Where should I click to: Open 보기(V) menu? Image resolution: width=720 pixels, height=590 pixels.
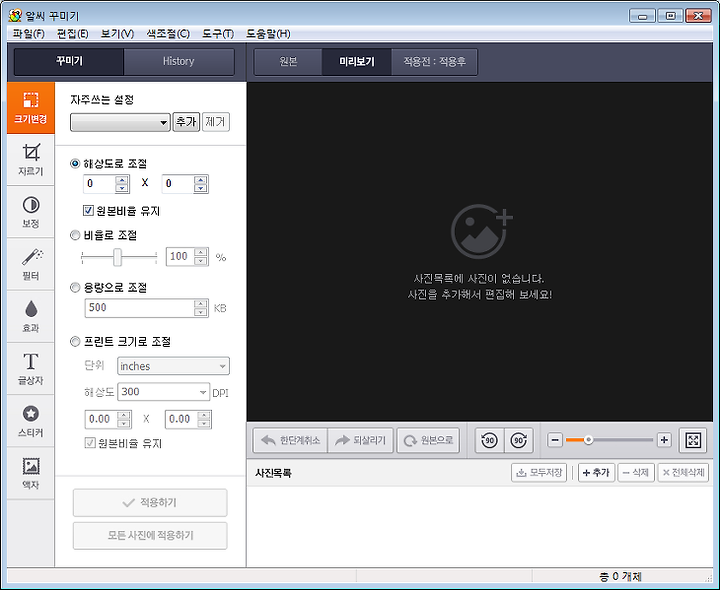117,34
